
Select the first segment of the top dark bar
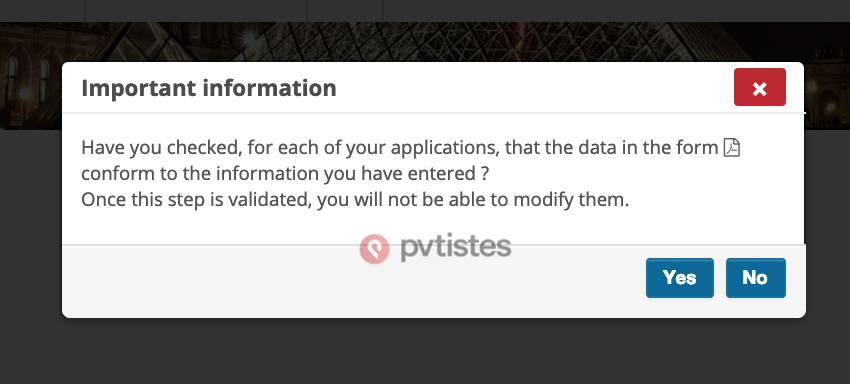pyautogui.click(x=42, y=11)
